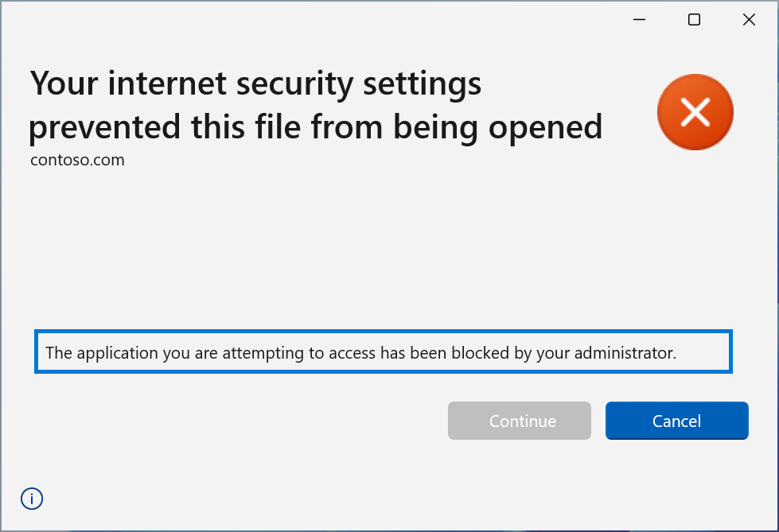Click the Cancel button
The image size is (779, 532).
(676, 421)
